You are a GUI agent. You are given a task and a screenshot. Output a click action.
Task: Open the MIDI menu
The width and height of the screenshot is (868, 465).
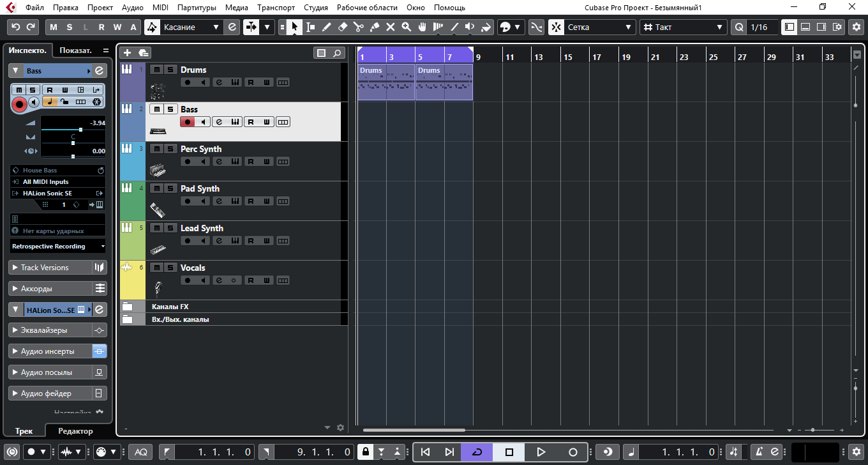click(161, 8)
